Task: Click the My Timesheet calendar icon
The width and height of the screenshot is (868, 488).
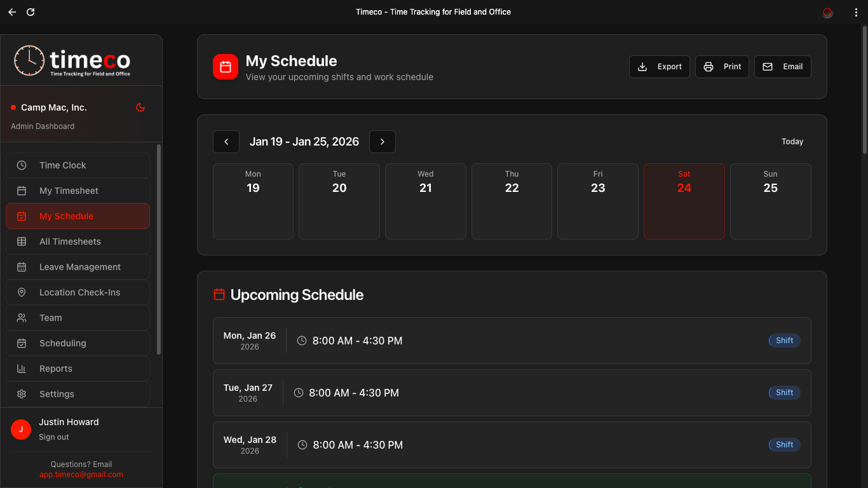Action: [21, 190]
